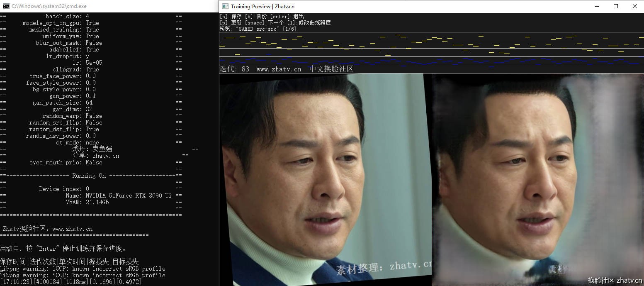Screen dimensions: 644x286
Task: Maximize the Training Preview window
Action: pos(616,6)
